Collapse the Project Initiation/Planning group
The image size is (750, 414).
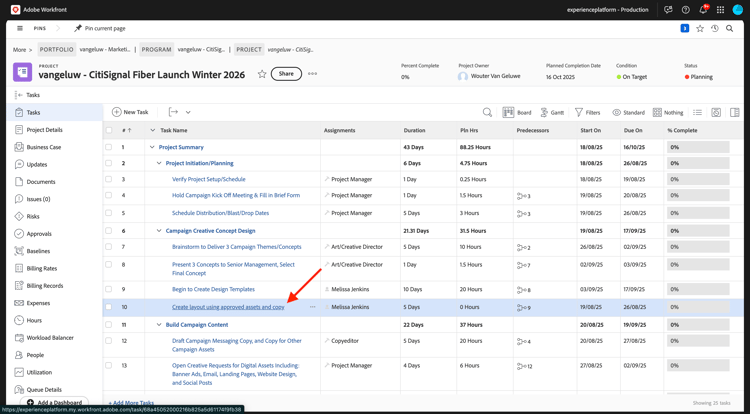point(159,163)
